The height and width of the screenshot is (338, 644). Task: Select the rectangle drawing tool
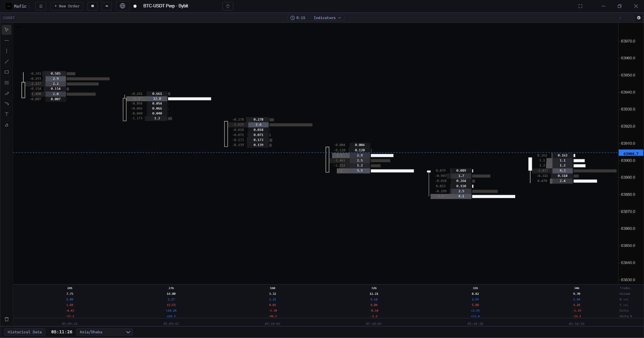[x=6, y=72]
